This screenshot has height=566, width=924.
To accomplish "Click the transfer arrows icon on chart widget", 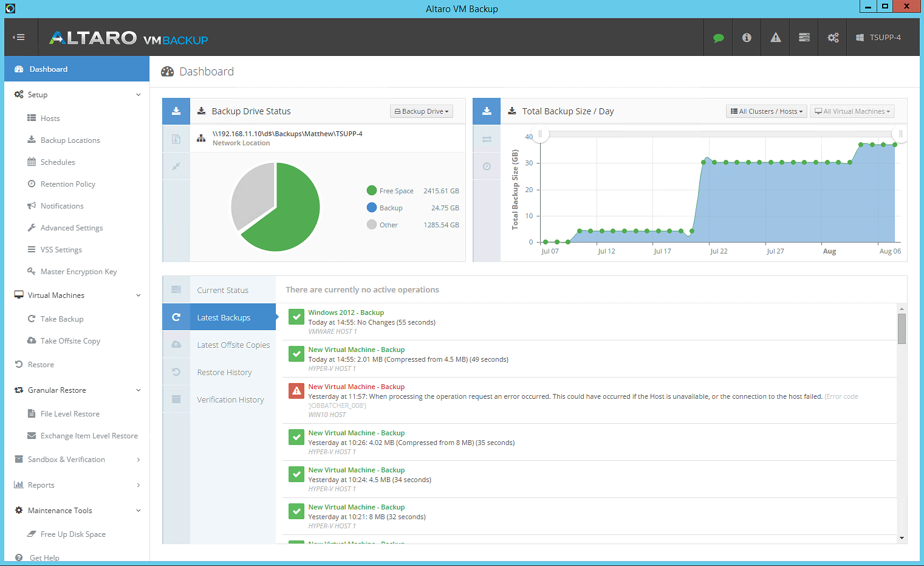I will tap(486, 139).
